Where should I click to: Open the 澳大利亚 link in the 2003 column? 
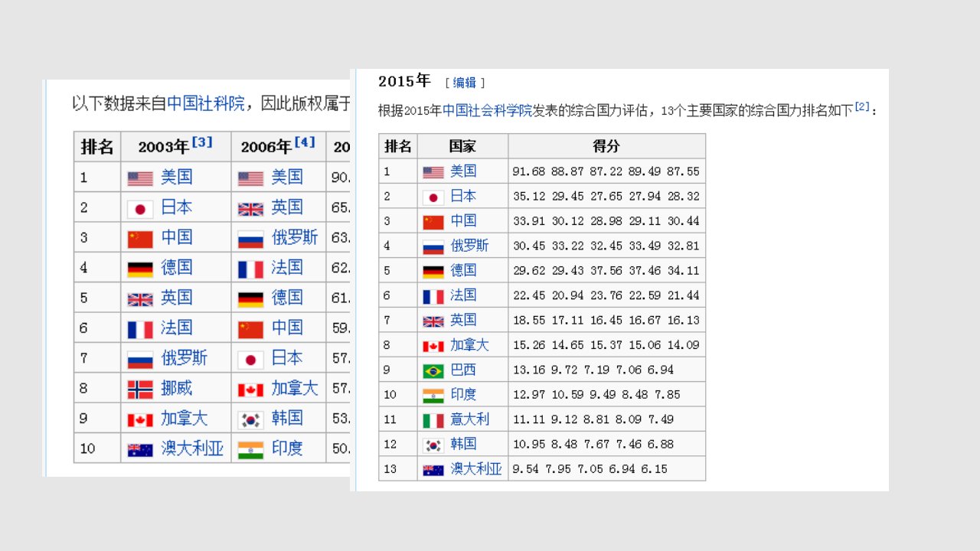click(192, 449)
